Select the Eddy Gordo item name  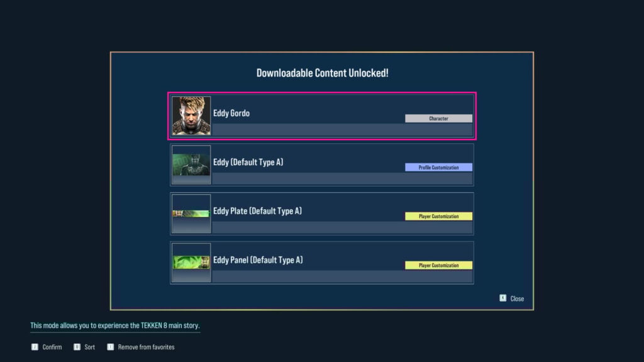click(231, 113)
